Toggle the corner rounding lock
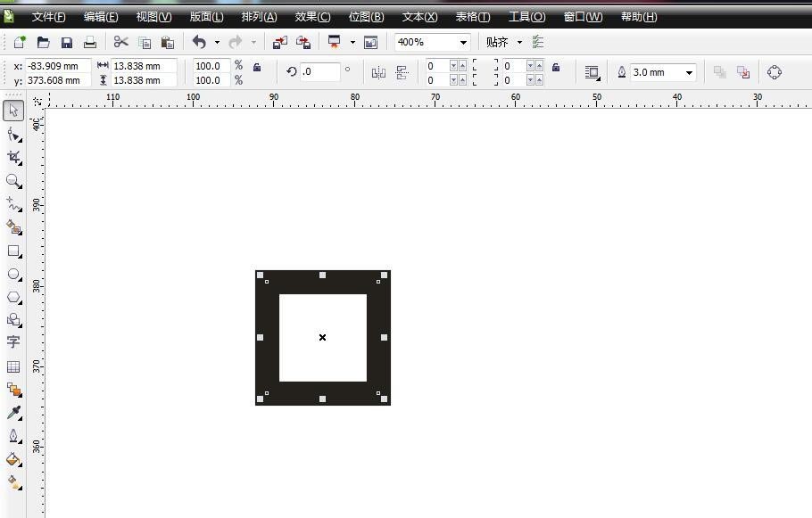812x518 pixels. [556, 67]
